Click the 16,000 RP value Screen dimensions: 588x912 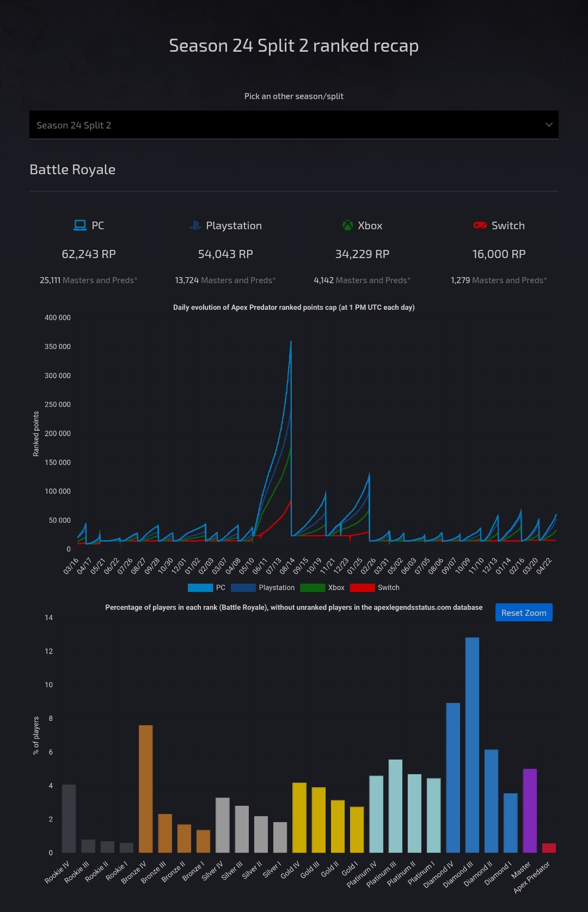pyautogui.click(x=499, y=254)
